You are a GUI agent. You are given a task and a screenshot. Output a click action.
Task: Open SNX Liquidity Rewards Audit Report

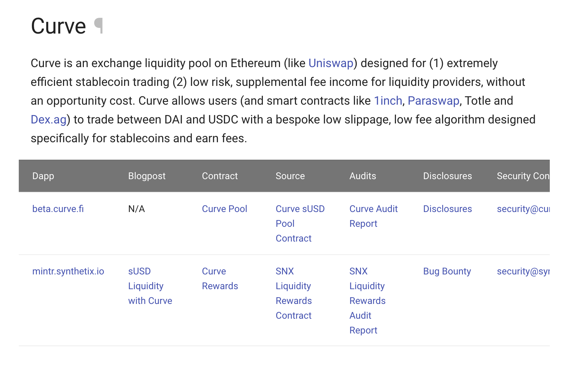(367, 301)
